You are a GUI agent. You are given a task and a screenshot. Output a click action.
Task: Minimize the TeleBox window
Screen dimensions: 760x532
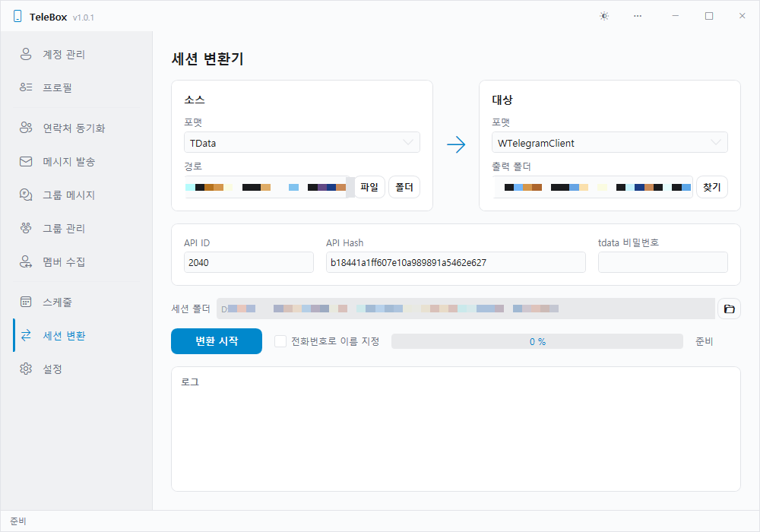675,16
